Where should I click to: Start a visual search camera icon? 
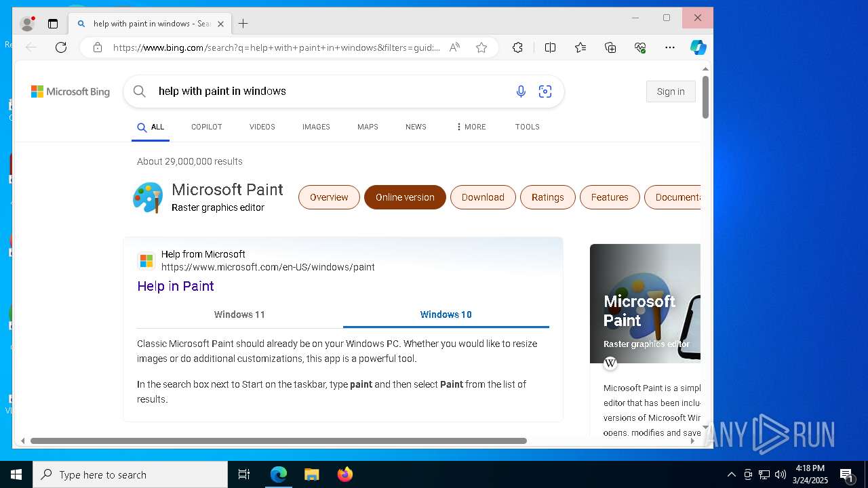pyautogui.click(x=545, y=91)
